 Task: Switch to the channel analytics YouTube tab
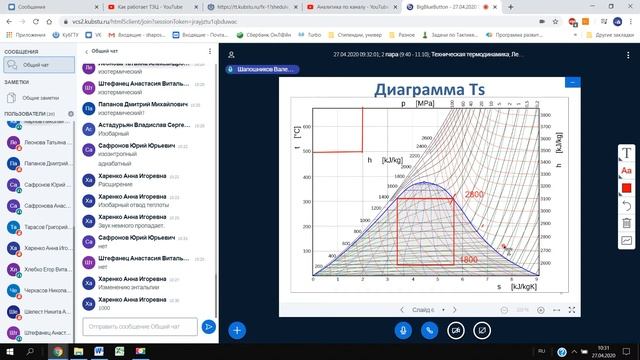[x=352, y=7]
